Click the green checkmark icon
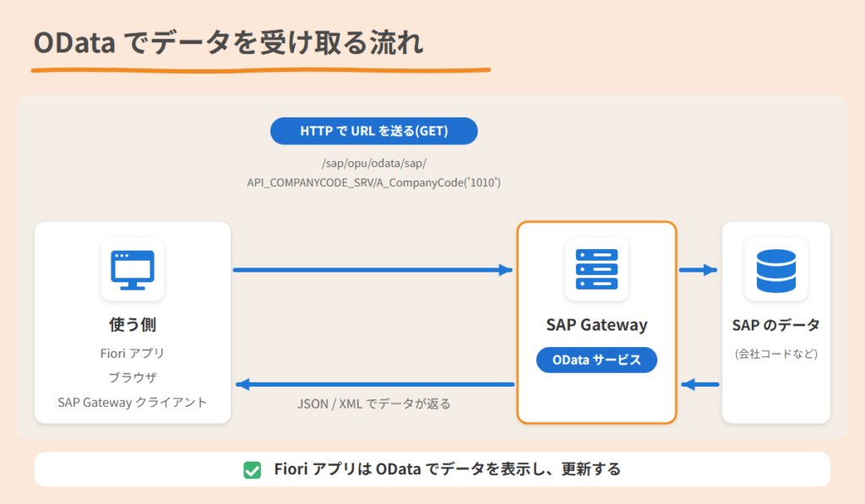This screenshot has width=865, height=504. click(x=252, y=470)
